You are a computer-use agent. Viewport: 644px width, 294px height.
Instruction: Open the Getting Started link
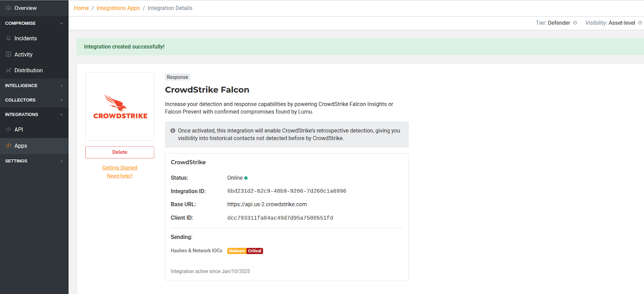point(120,168)
